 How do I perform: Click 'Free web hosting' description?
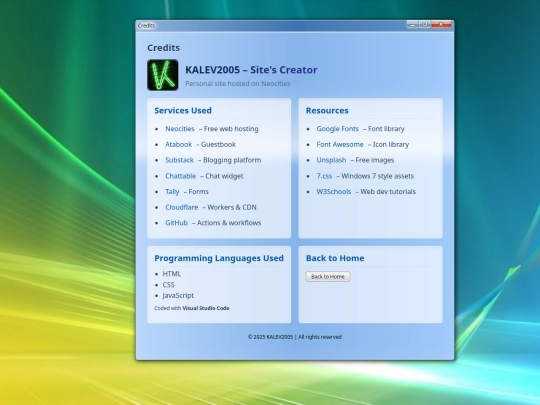(x=231, y=128)
